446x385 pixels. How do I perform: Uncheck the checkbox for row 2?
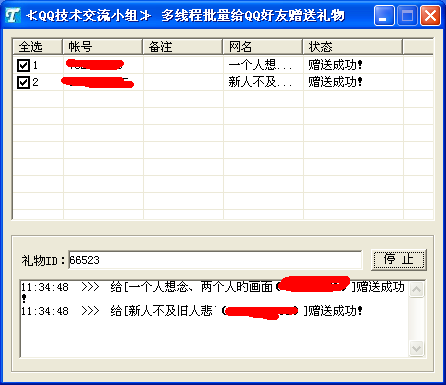(x=23, y=82)
